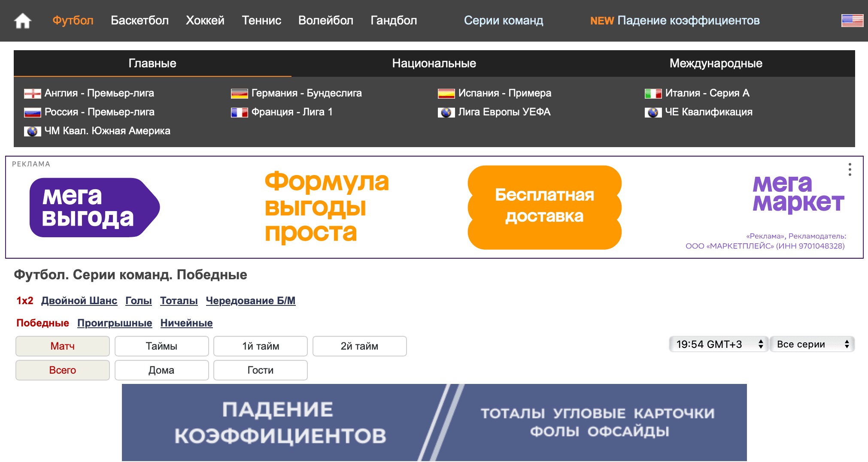Image resolution: width=868 pixels, height=462 pixels.
Task: Select the 1й тайм filter button
Action: [x=260, y=346]
